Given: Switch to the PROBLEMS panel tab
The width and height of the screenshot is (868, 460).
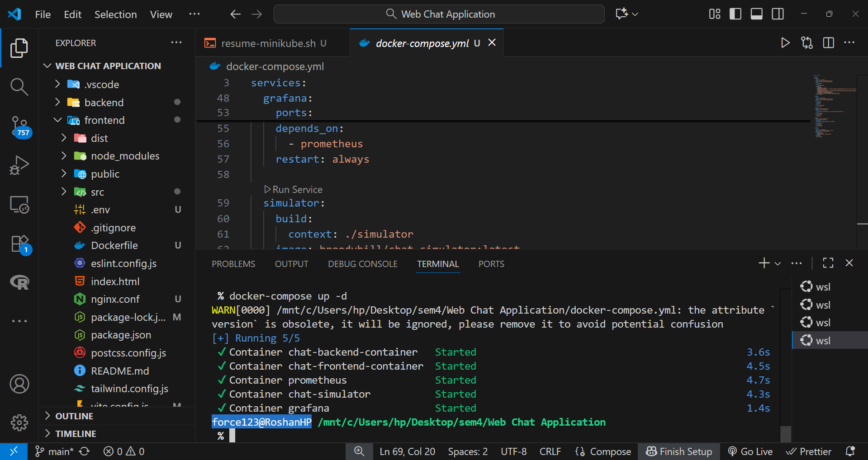Looking at the screenshot, I should pyautogui.click(x=233, y=264).
